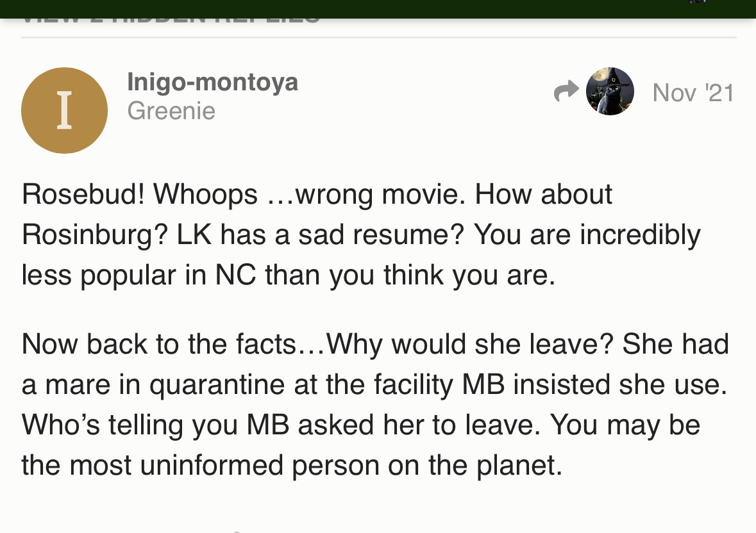Click the dark green header bar
The height and width of the screenshot is (533, 756).
pos(378,9)
